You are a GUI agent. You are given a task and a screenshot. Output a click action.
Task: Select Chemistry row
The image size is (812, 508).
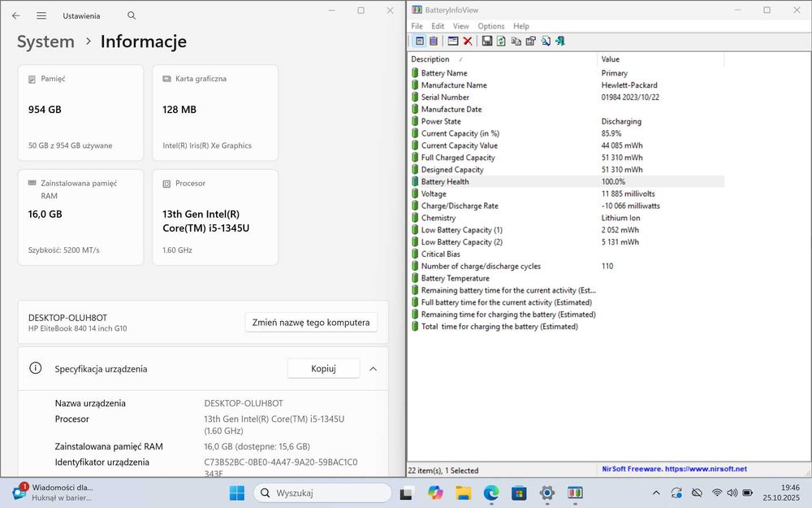pos(567,218)
